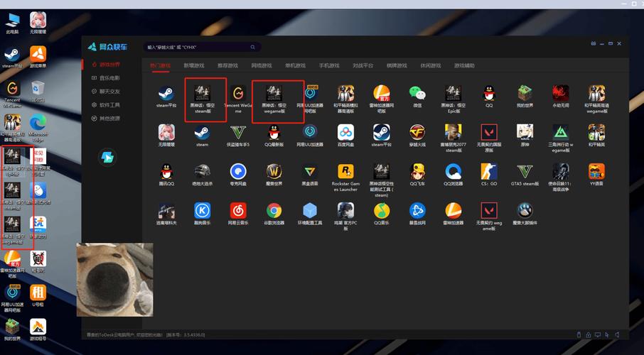Viewport: 644px width, 355px height.
Task: Click the 酷狗音乐 (Kugou Music) icon
Action: [203, 210]
